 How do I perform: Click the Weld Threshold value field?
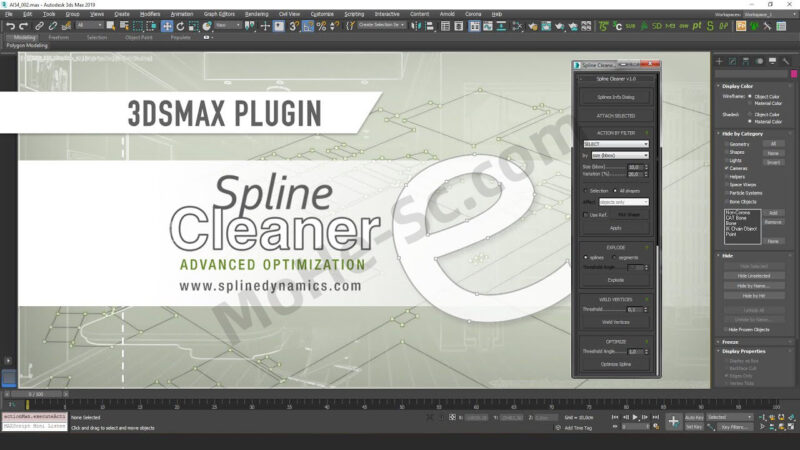point(634,310)
